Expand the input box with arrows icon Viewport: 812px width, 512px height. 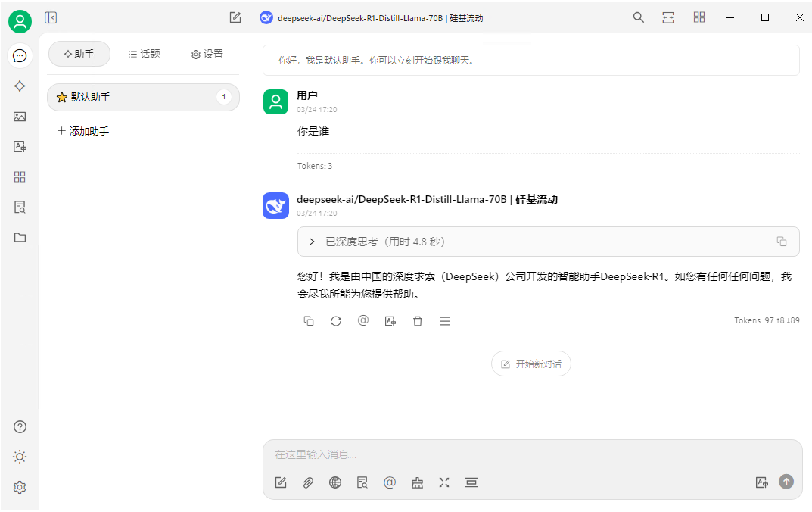pos(444,482)
